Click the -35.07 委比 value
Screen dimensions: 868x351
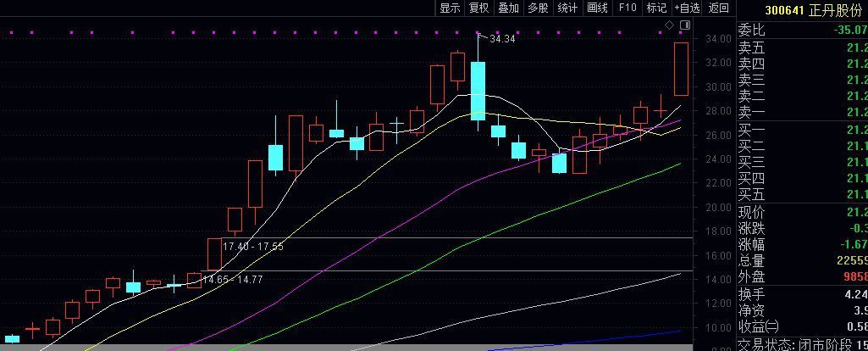click(850, 30)
